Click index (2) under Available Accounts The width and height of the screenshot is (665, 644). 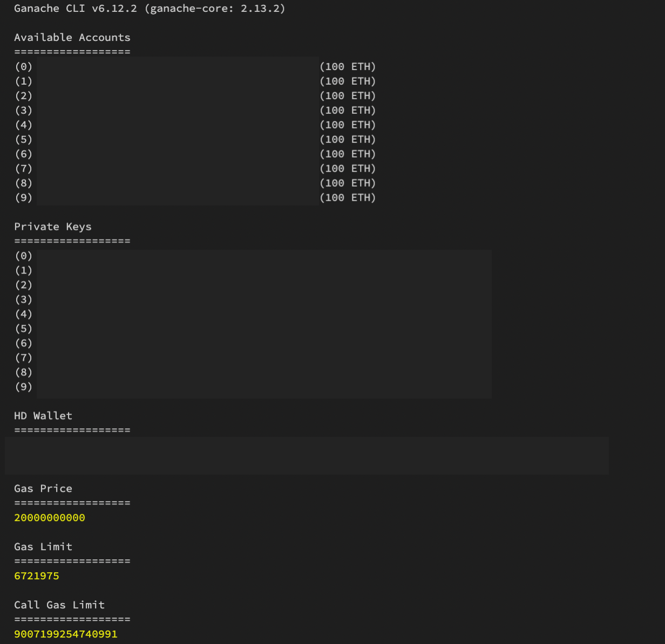pyautogui.click(x=24, y=95)
